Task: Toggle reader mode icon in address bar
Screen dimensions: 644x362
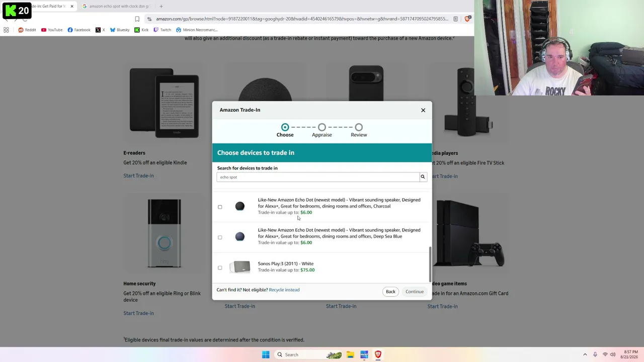Action: pos(455,19)
